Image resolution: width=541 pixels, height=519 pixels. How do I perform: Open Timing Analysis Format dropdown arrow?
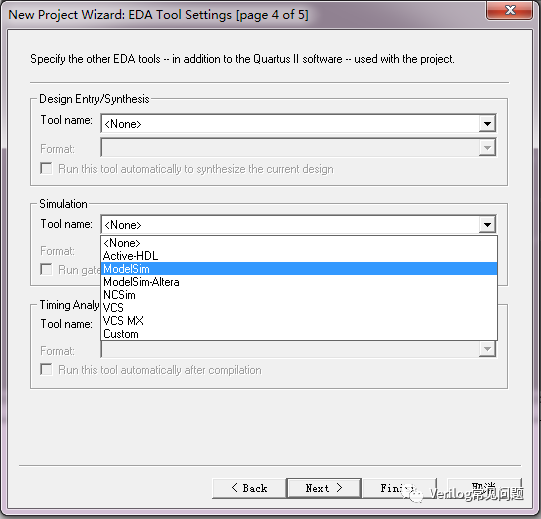click(x=487, y=349)
